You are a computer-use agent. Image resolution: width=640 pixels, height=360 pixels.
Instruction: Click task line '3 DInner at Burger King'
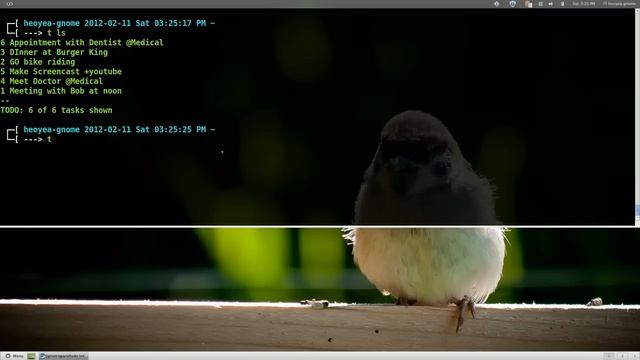click(54, 52)
